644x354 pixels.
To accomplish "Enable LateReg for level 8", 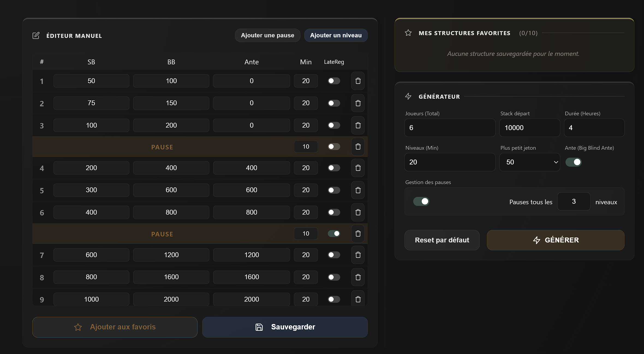I will click(x=334, y=277).
